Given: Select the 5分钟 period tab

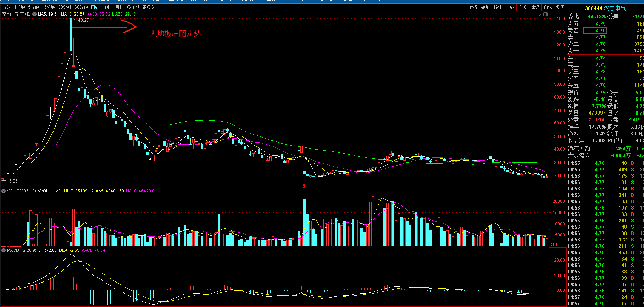Looking at the screenshot, I should click(x=33, y=7).
